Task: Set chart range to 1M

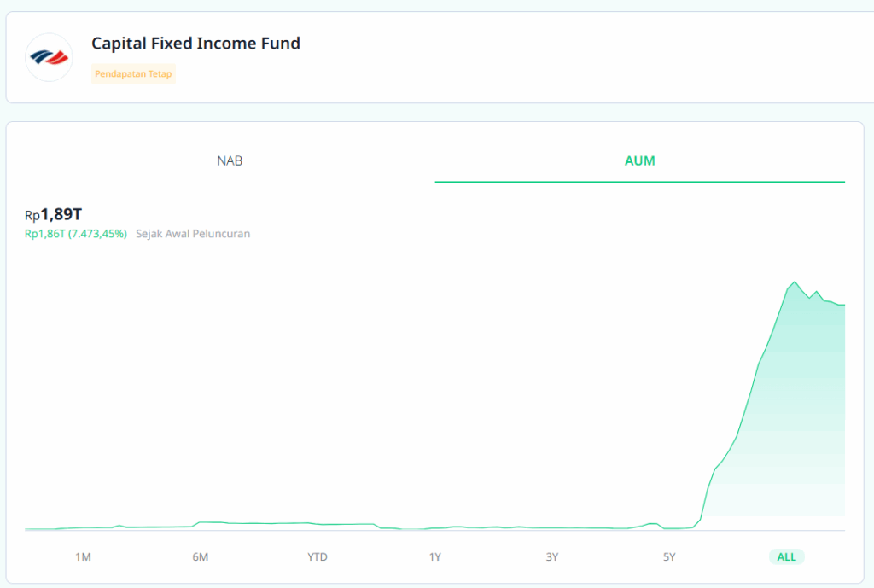Action: click(83, 556)
